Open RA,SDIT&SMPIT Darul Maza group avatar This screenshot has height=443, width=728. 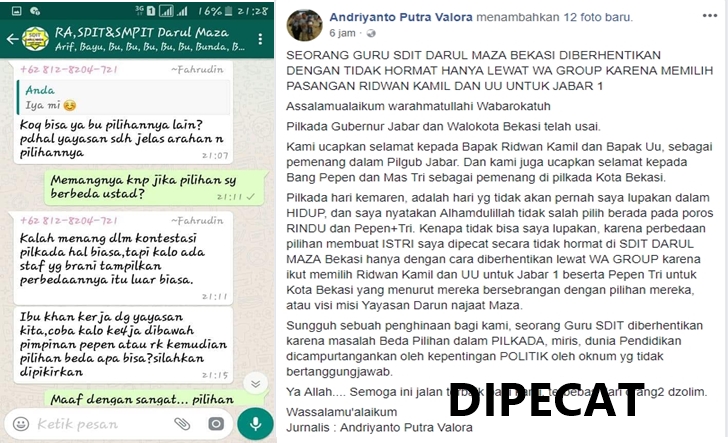pos(36,39)
